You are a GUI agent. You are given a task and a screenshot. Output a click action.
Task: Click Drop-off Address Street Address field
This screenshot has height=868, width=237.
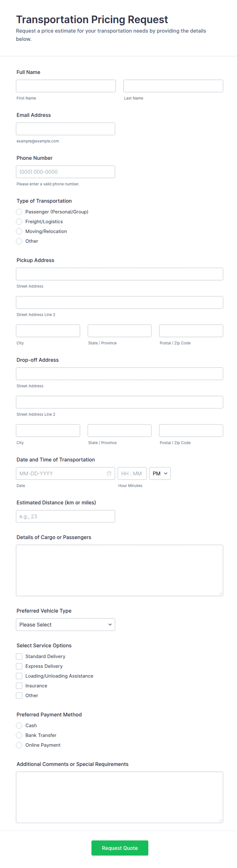[x=120, y=374]
